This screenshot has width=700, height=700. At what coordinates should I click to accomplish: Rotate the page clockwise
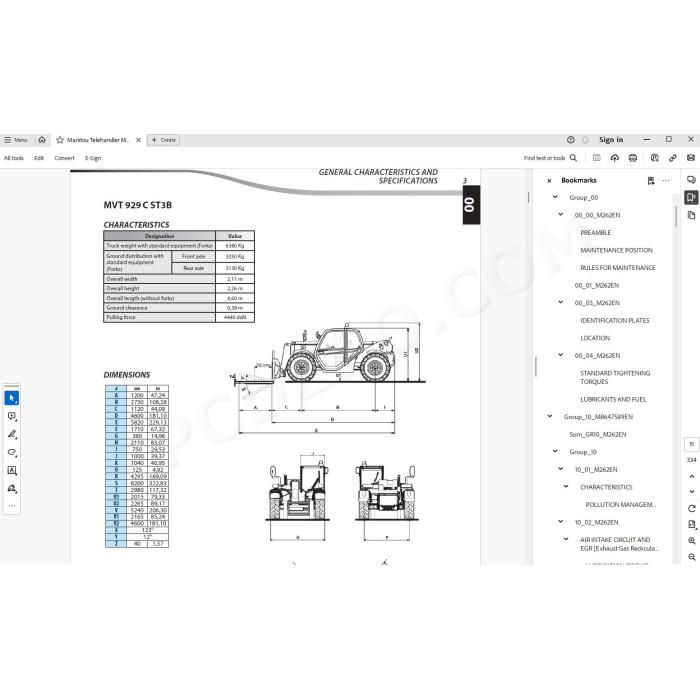[x=692, y=508]
